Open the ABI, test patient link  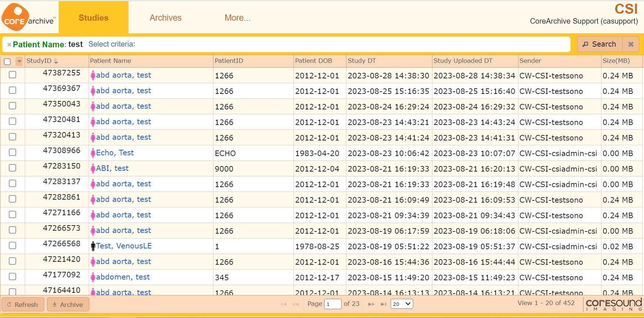112,168
